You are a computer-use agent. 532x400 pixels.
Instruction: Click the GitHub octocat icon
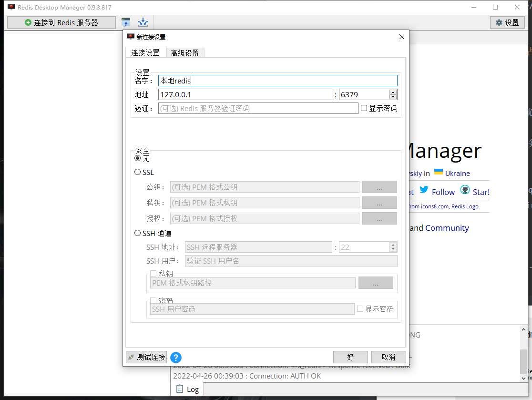[465, 190]
